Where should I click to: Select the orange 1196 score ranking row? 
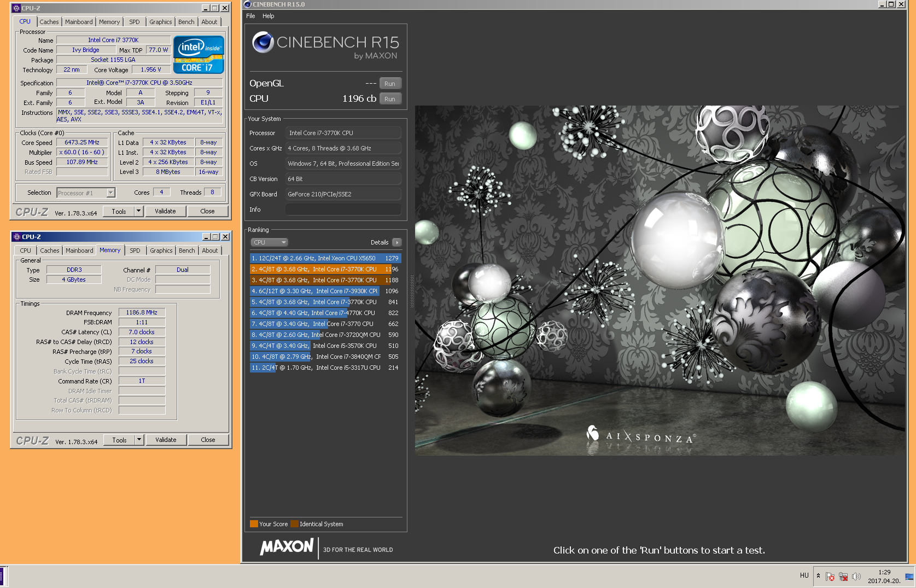coord(325,269)
